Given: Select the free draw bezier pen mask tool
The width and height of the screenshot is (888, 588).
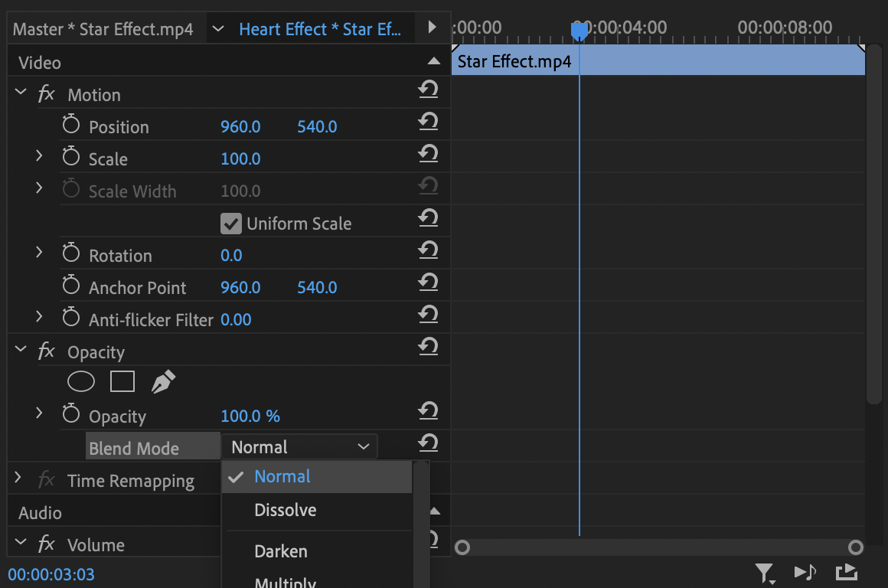Looking at the screenshot, I should point(163,381).
